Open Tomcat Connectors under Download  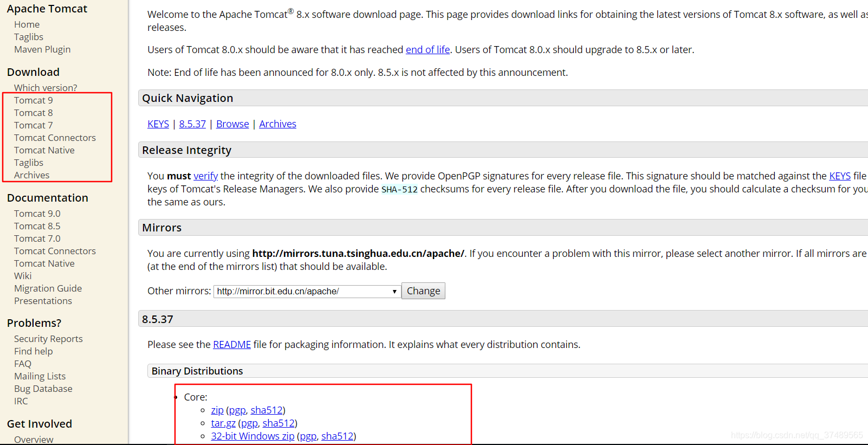[55, 138]
